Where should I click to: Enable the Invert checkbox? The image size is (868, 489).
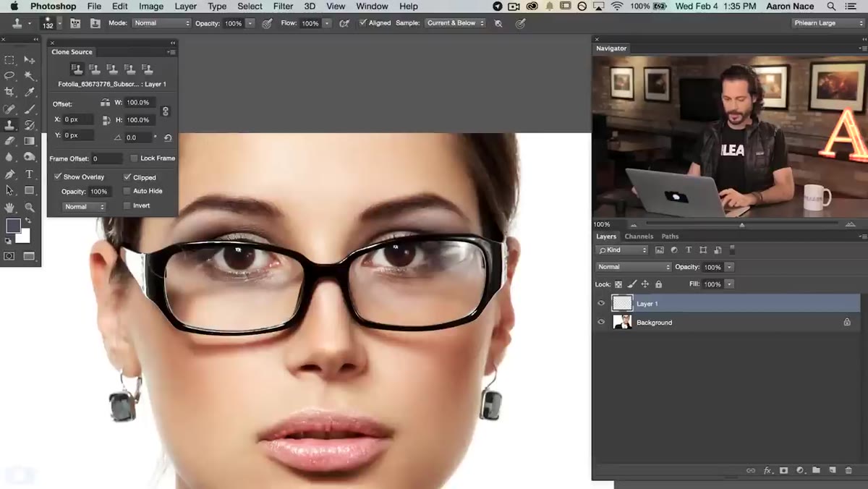(x=127, y=205)
